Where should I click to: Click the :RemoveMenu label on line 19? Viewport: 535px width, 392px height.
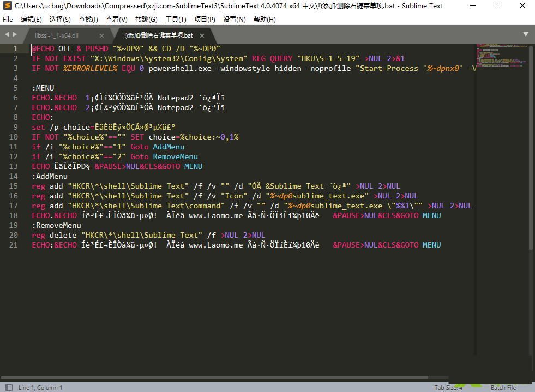[x=57, y=226]
